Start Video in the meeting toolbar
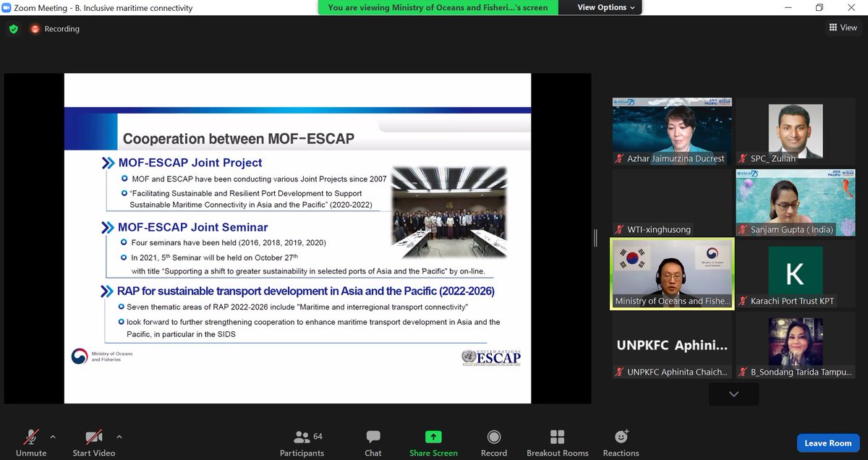Viewport: 868px width, 460px height. (x=94, y=442)
